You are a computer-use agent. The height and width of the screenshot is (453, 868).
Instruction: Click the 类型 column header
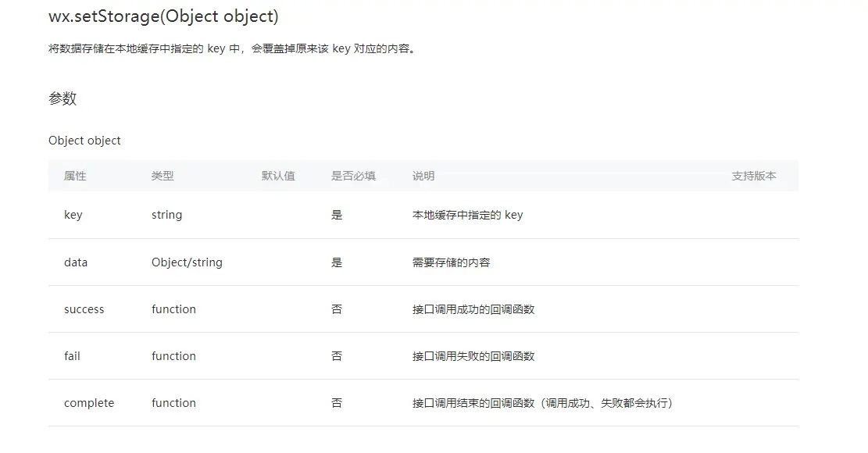[163, 176]
